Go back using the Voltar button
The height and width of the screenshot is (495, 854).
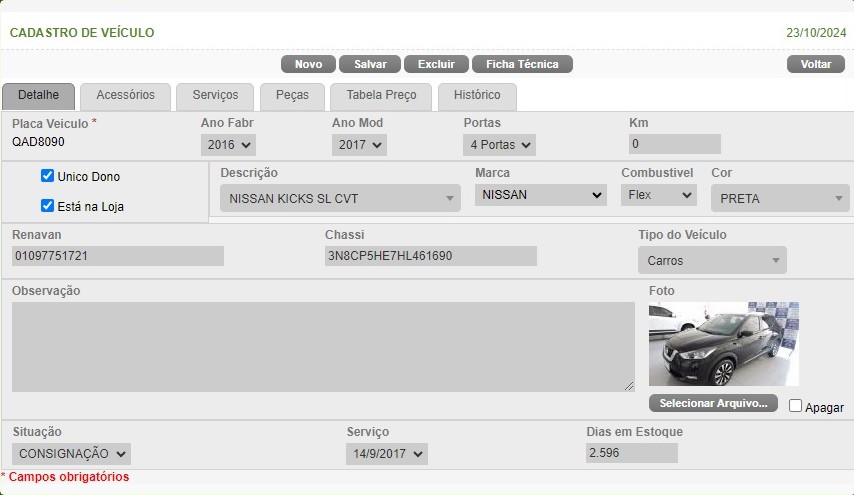[816, 64]
